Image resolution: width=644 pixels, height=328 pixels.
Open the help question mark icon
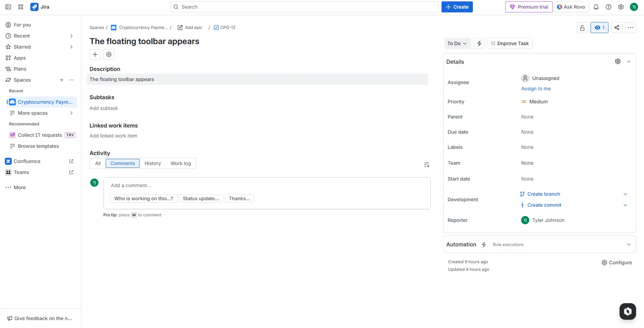pyautogui.click(x=608, y=7)
